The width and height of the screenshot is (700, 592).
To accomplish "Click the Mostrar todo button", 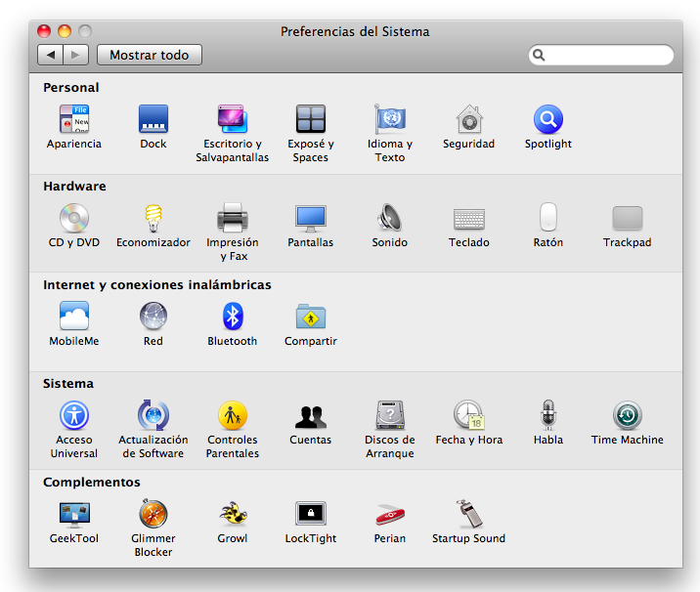I will coord(150,55).
